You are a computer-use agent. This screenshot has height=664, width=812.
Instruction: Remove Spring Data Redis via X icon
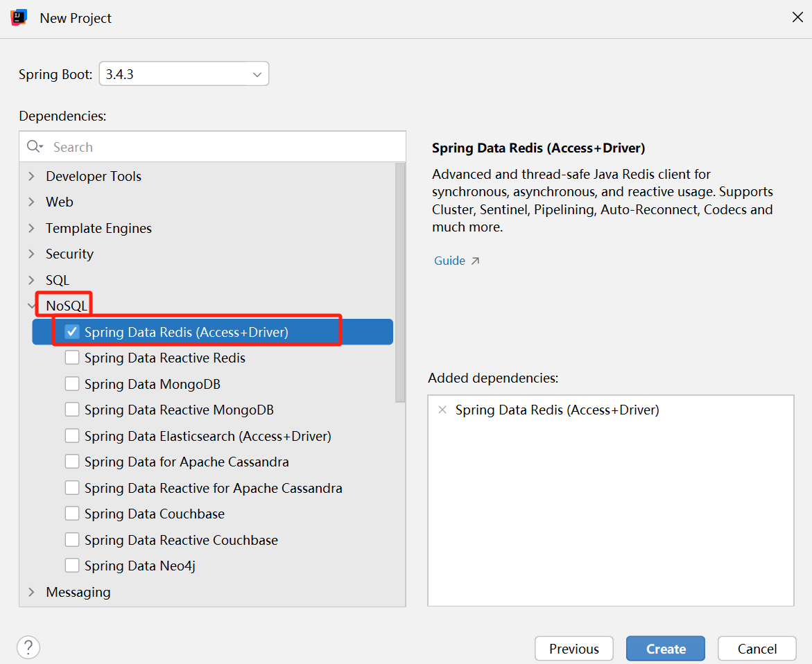point(442,410)
